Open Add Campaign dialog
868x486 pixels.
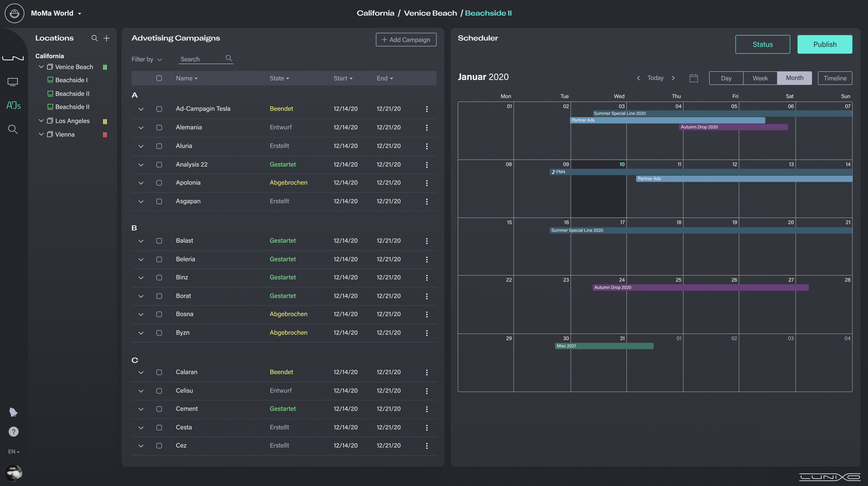click(406, 39)
